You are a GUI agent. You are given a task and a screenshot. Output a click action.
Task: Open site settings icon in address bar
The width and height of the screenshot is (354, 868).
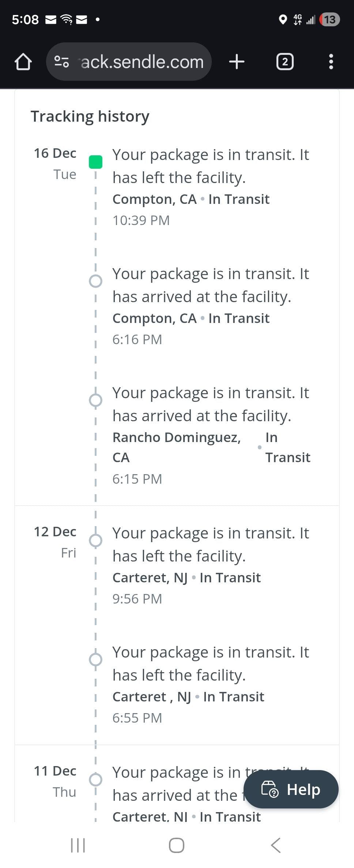tap(61, 62)
